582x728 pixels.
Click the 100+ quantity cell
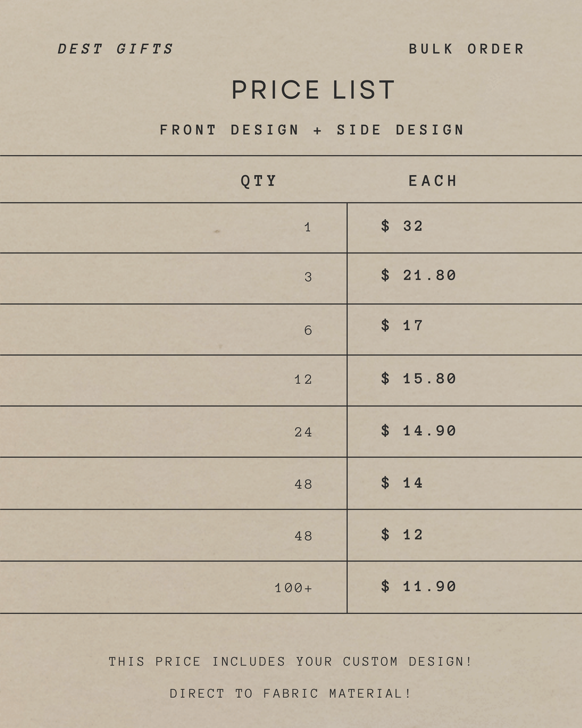293,588
